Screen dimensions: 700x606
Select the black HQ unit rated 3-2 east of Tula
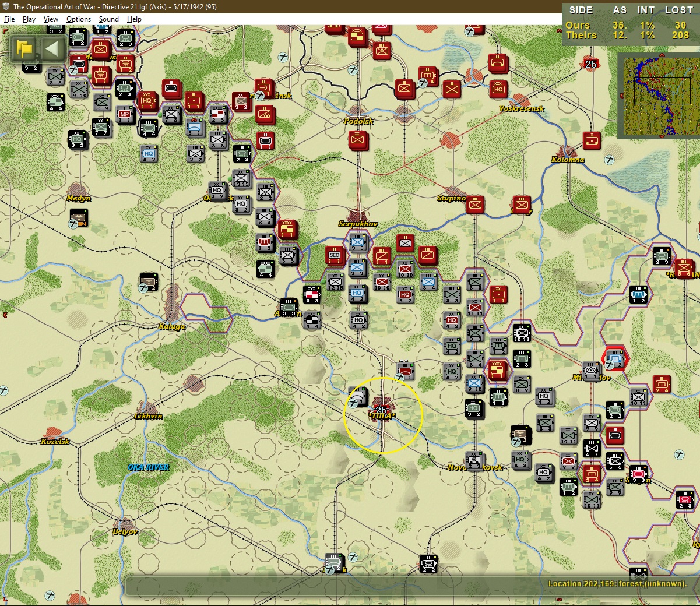click(x=474, y=408)
